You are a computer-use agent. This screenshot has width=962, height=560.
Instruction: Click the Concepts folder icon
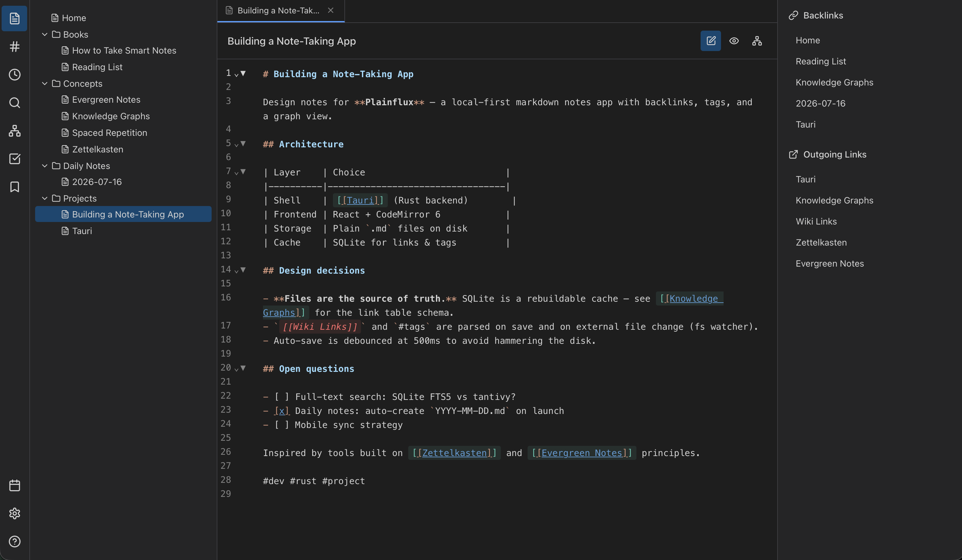click(56, 84)
